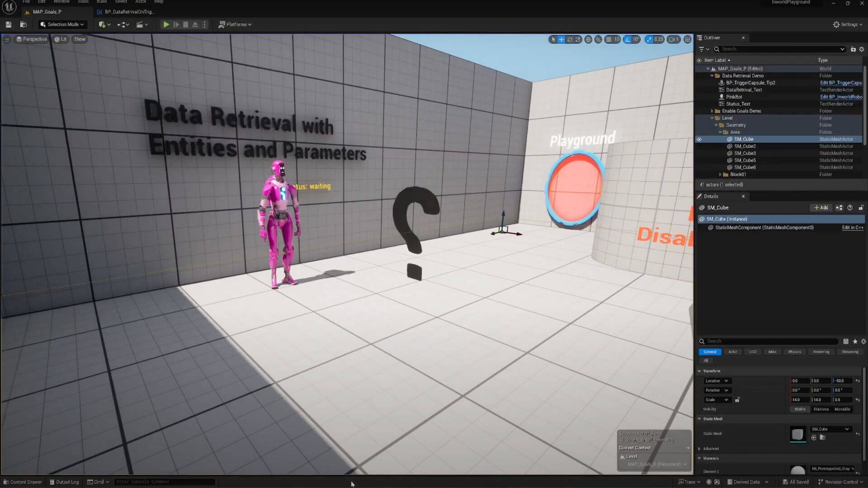Open Edit BP_InworldRobot blueprint link
This screenshot has height=488, width=868.
[841, 97]
